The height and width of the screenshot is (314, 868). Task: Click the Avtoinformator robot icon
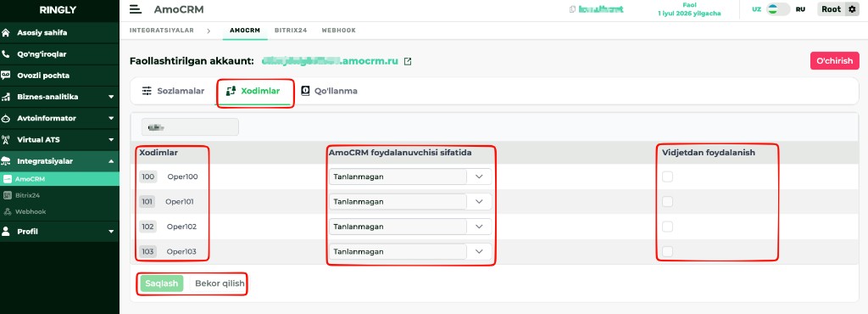(6, 119)
